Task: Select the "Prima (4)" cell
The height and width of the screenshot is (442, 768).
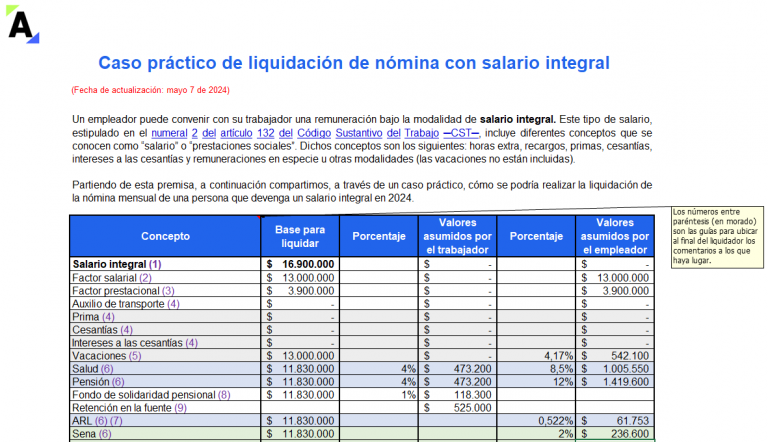Action: (x=165, y=317)
